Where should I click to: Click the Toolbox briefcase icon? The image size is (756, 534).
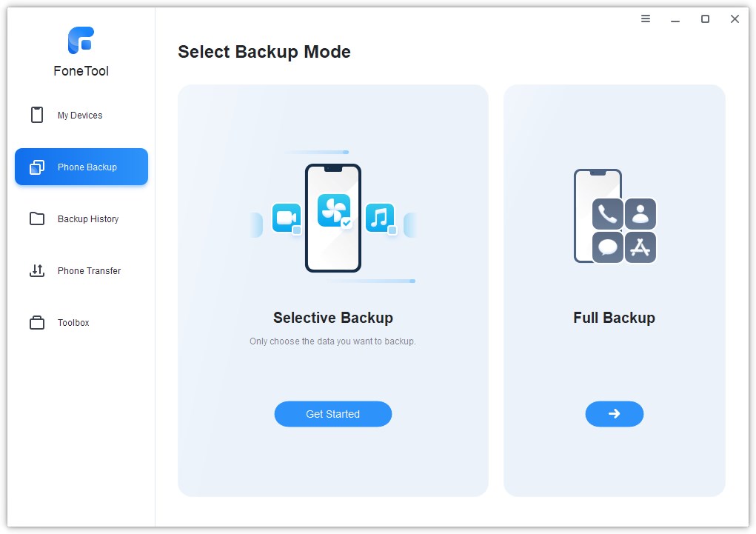pos(37,323)
